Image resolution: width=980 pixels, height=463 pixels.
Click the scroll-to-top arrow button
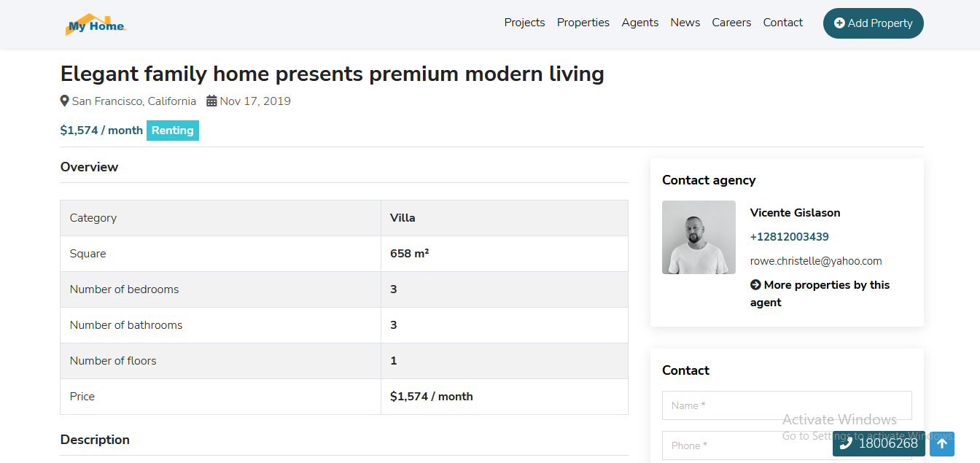942,443
